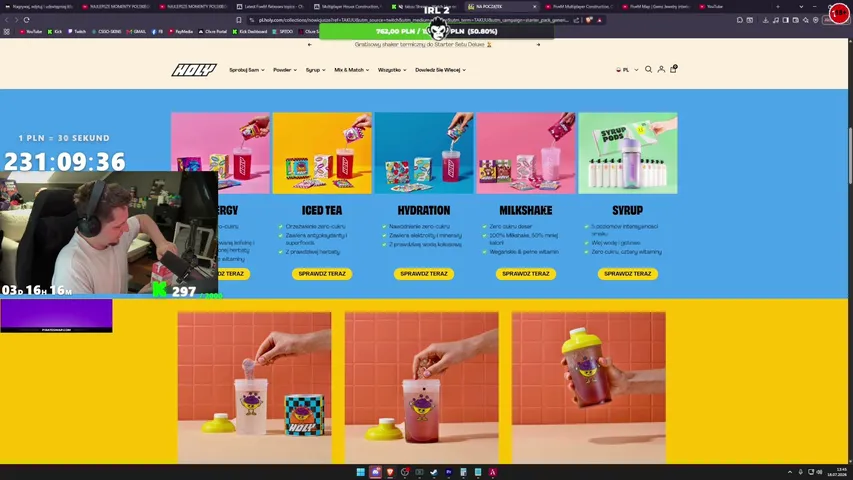Click the Brave shields icon in address bar
This screenshot has height=480, width=853.
(589, 20)
